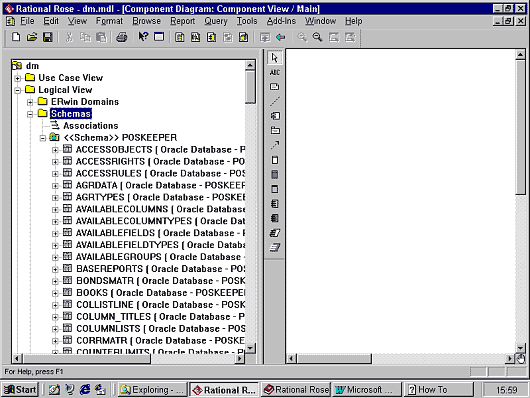
Task: Click the Open folder toolbar icon
Action: click(x=32, y=37)
